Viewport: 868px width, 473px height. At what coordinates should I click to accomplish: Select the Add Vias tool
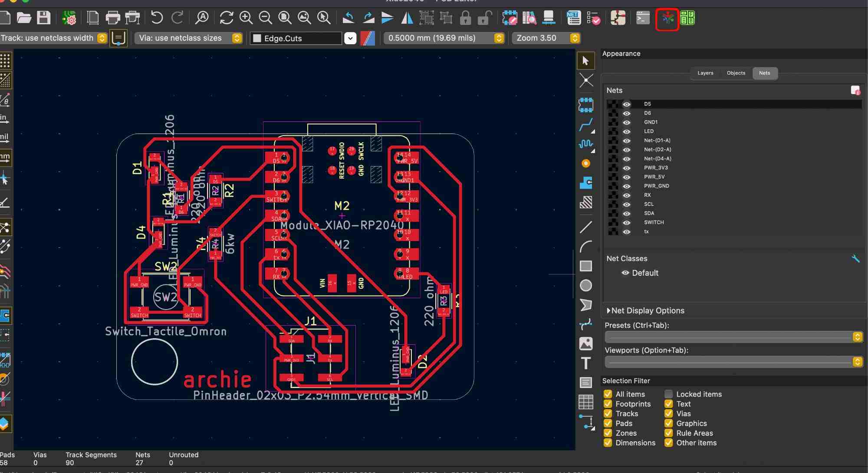coord(586,163)
